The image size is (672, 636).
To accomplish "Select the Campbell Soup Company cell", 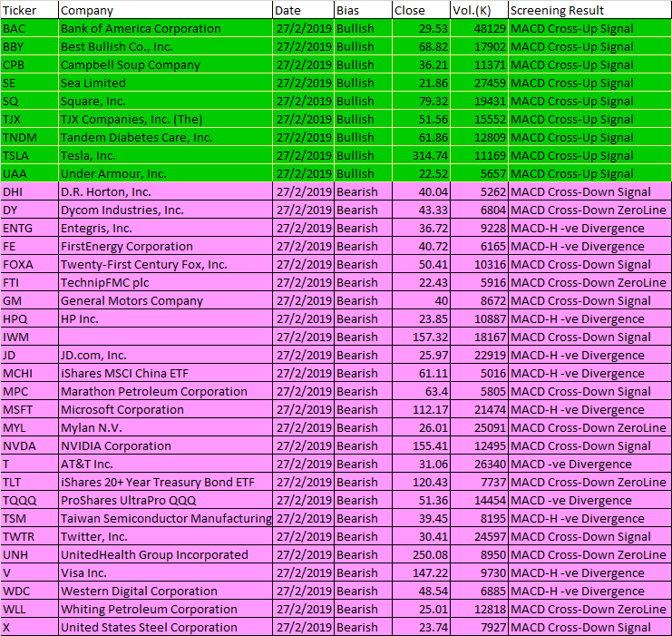I will pos(165,64).
